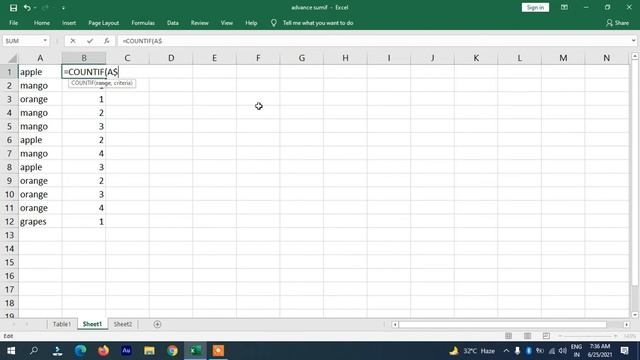Select column C header
The width and height of the screenshot is (640, 360).
[x=127, y=58]
